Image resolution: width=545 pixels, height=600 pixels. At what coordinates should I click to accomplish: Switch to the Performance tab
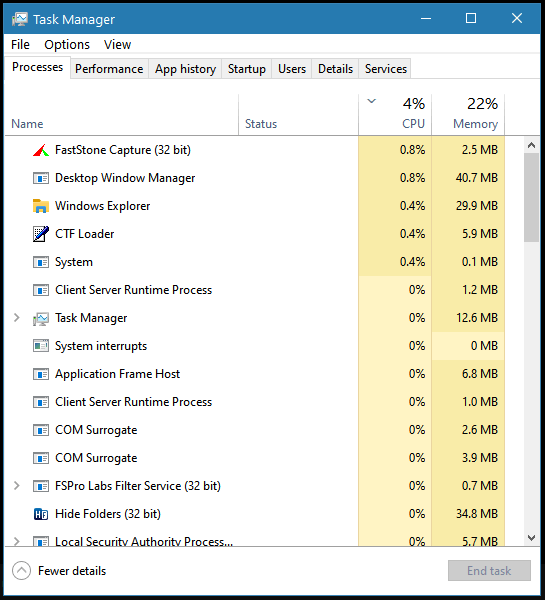coord(109,69)
